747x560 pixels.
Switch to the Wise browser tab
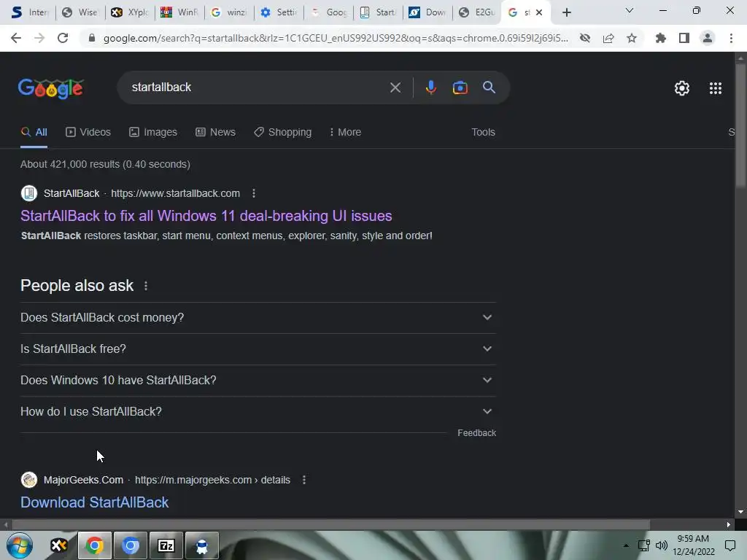80,12
